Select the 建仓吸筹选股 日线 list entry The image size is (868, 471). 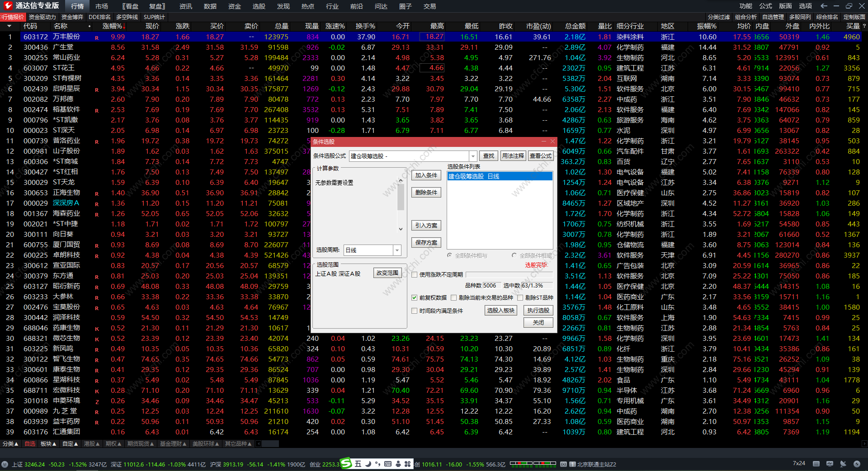click(x=500, y=176)
